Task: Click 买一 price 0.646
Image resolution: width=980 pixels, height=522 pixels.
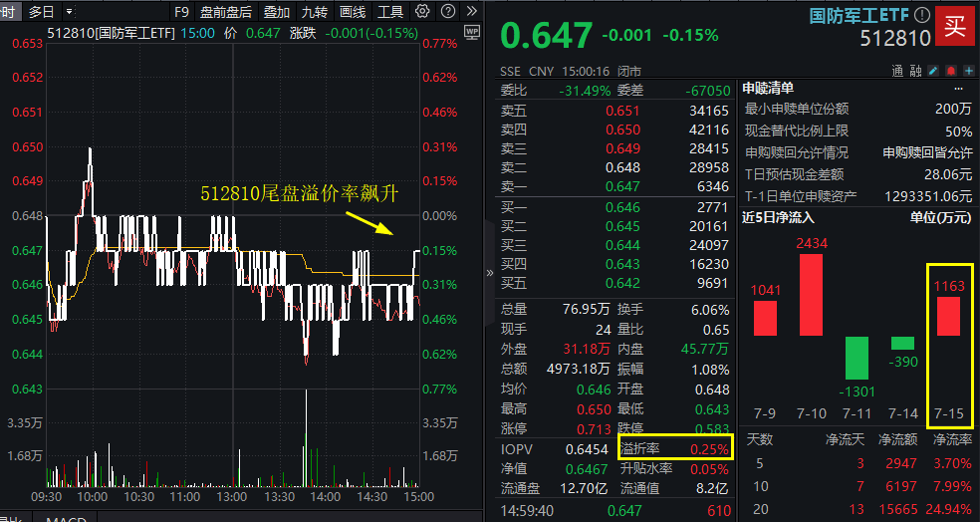Action: 622,207
